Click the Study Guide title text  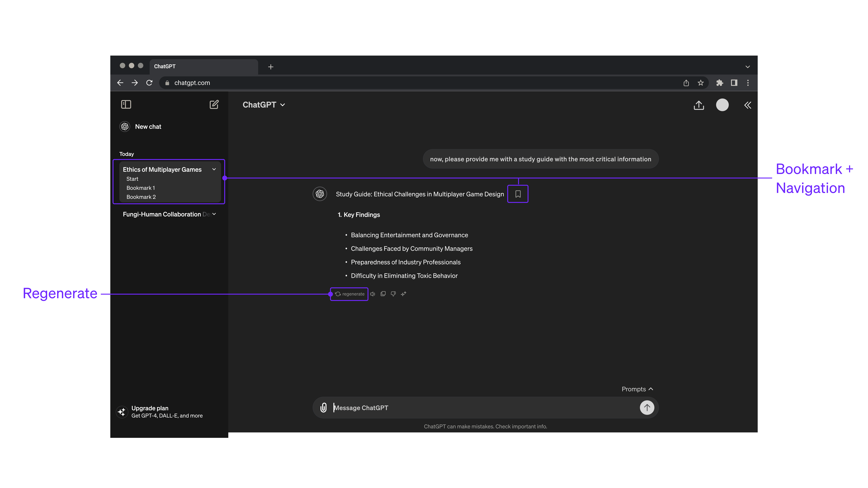420,194
